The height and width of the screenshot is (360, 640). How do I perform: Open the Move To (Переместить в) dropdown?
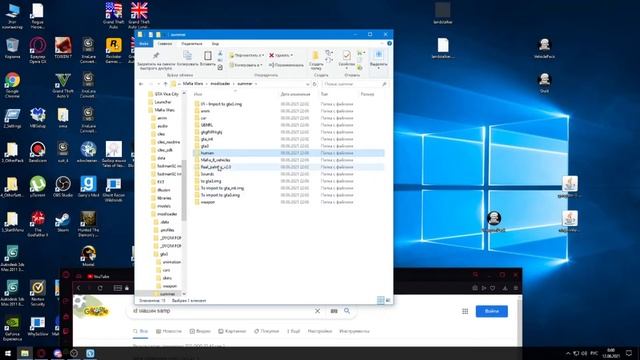click(247, 55)
